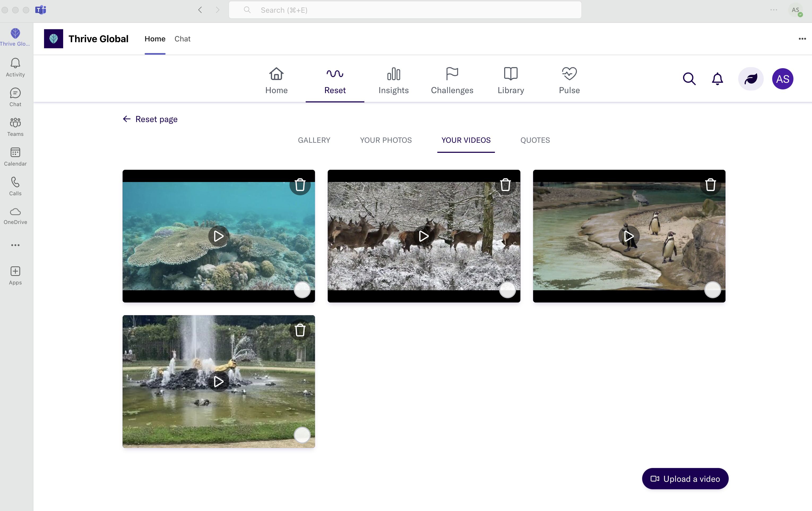812x511 pixels.
Task: Play the penguins video
Action: click(629, 236)
